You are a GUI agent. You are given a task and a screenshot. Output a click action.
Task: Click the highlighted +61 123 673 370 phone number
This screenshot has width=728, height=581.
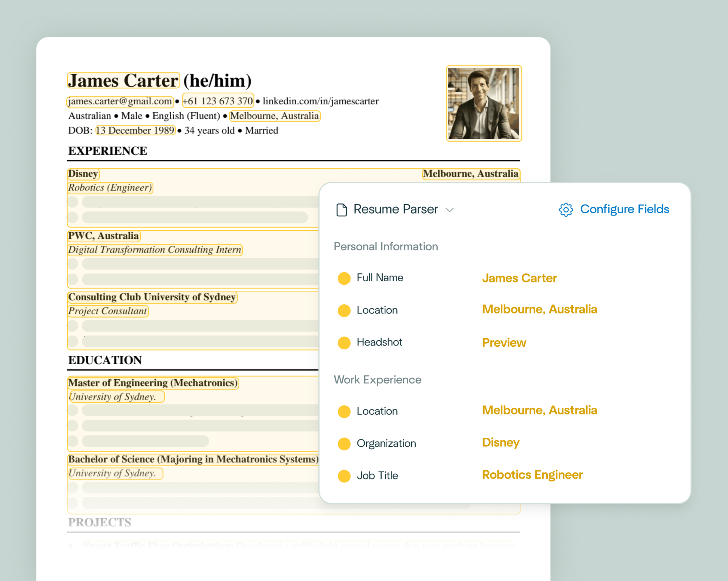tap(217, 101)
